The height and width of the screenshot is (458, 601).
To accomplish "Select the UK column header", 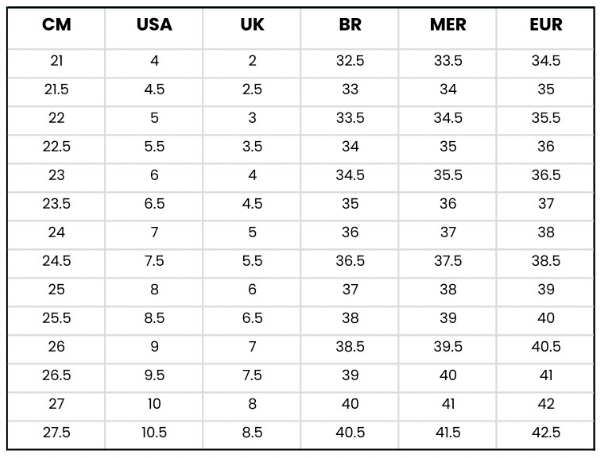I will (x=252, y=25).
